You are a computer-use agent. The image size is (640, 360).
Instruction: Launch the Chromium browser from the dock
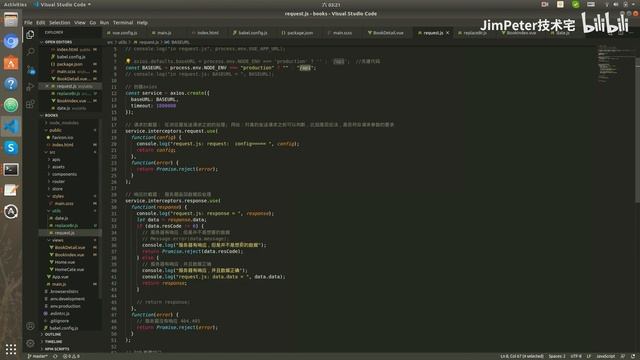(x=11, y=41)
